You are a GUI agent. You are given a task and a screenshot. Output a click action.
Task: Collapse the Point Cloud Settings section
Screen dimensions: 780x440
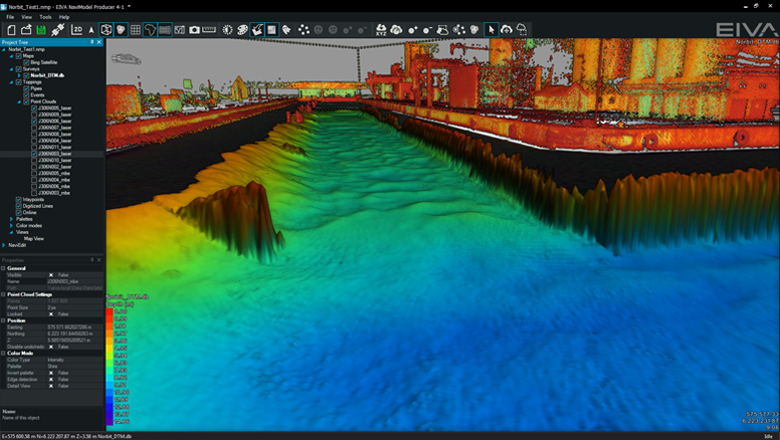3,294
